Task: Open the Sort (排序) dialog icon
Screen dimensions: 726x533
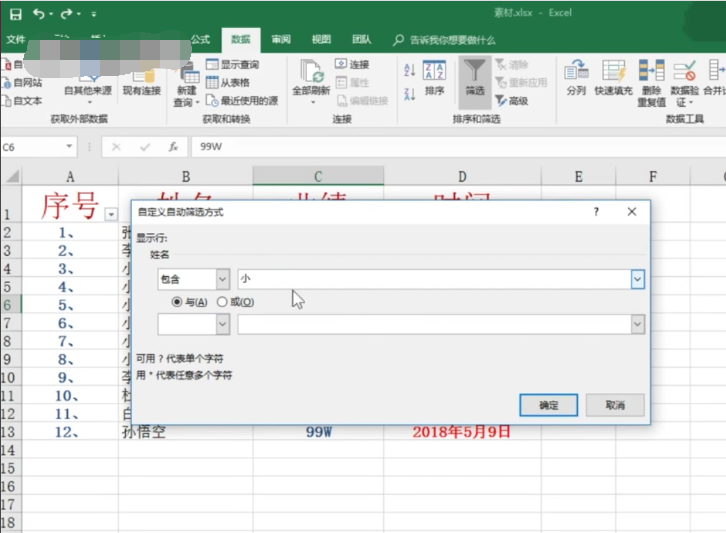Action: pos(434,73)
